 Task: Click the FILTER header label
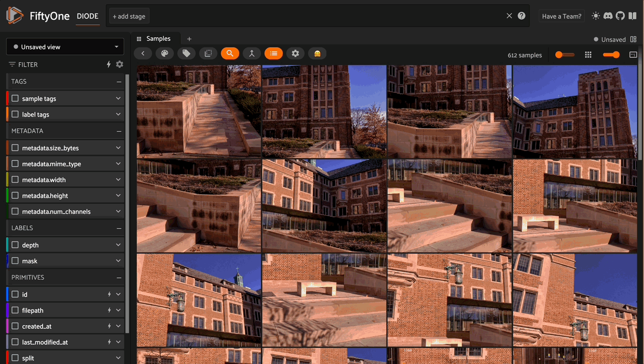pyautogui.click(x=28, y=64)
